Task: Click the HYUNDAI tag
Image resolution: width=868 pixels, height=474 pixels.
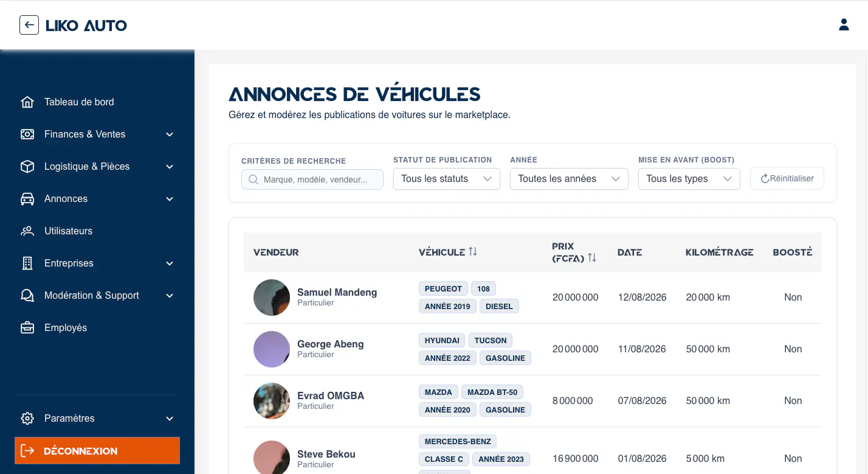Action: (x=442, y=340)
